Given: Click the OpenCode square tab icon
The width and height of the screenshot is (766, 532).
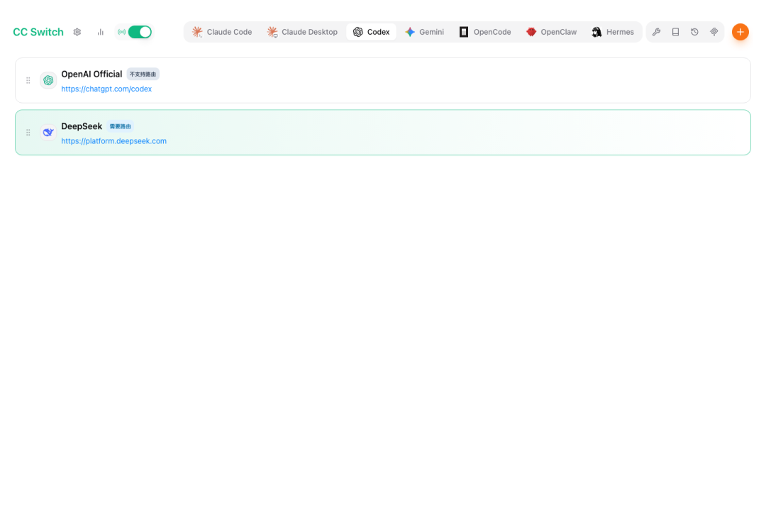Looking at the screenshot, I should click(x=464, y=32).
